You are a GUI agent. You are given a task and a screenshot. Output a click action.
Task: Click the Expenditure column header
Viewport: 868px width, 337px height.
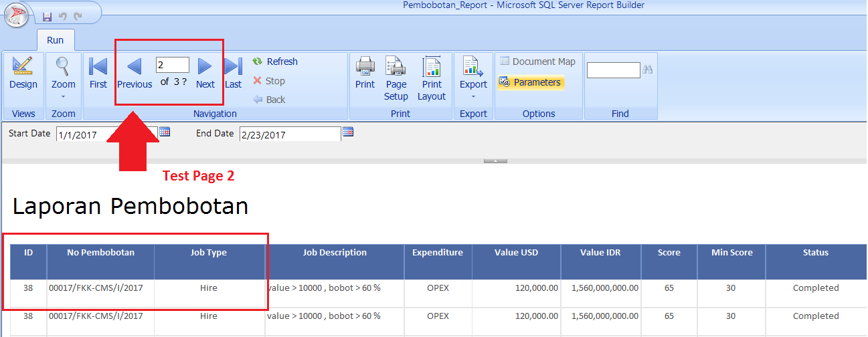(438, 261)
